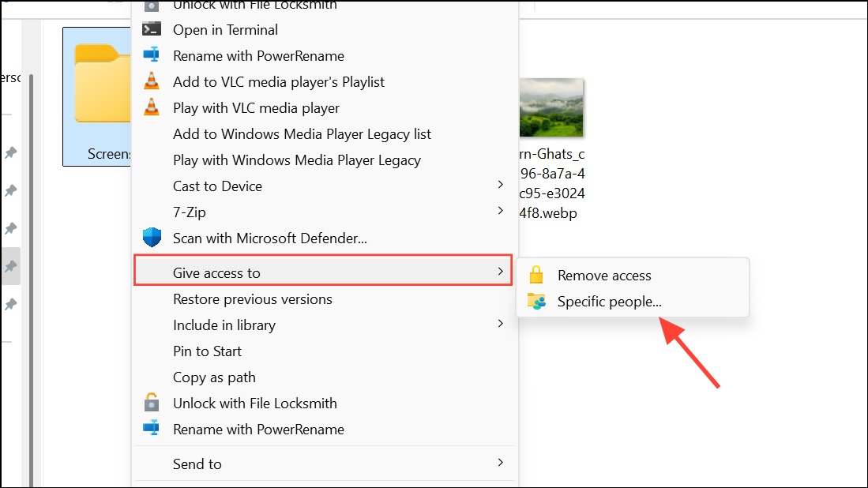Select Copy as path
This screenshot has height=488, width=868.
click(214, 377)
